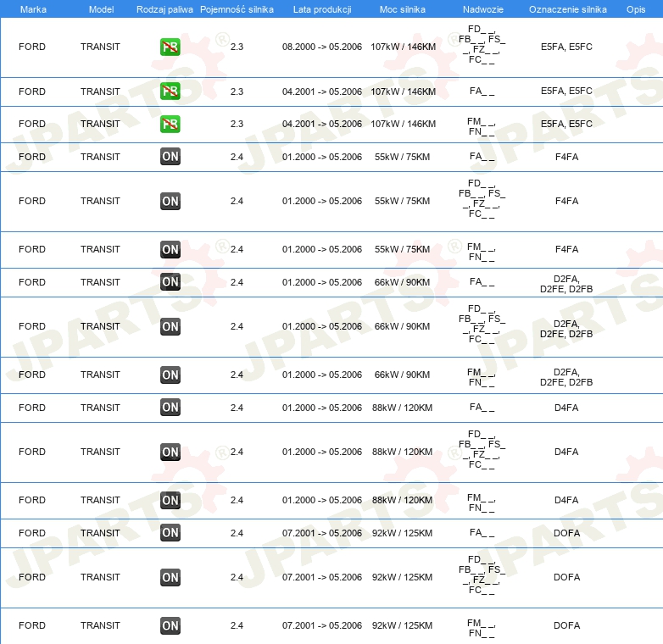Click the ON icon in the 88kW FM__, FN__ row
Image resolution: width=663 pixels, height=644 pixels.
point(170,501)
